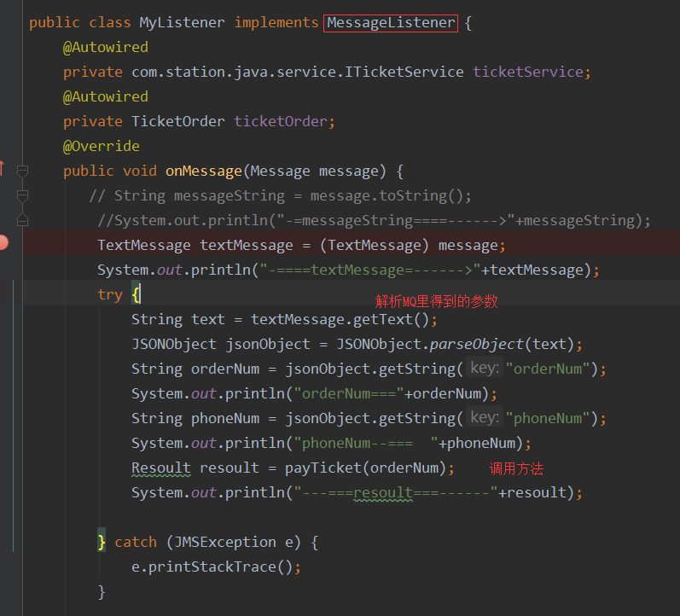
Task: Click the underlined Resoult type name
Action: pyautogui.click(x=161, y=468)
